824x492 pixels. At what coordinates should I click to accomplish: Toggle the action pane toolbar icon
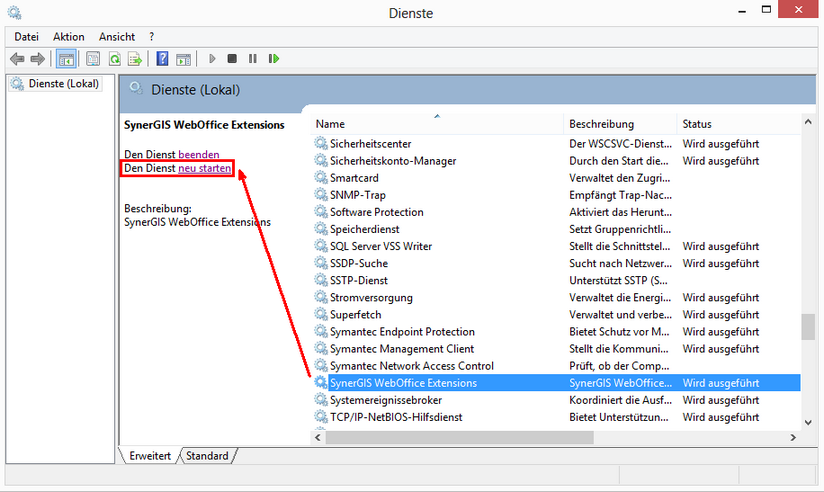coord(183,59)
